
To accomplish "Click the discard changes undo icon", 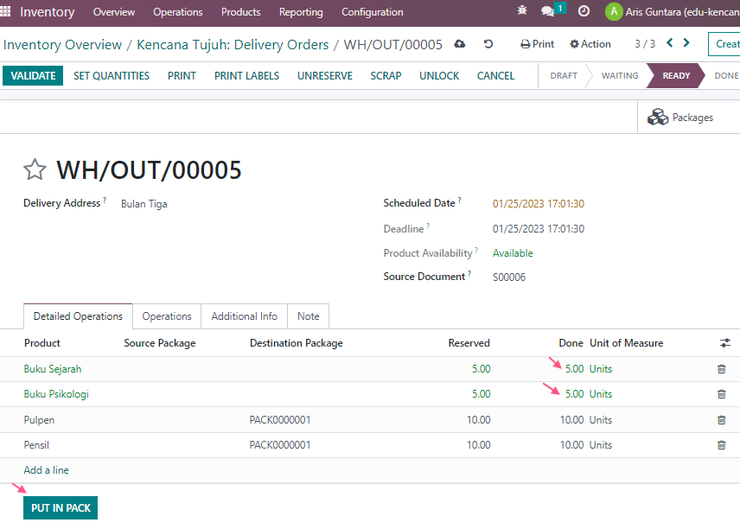I will click(488, 44).
